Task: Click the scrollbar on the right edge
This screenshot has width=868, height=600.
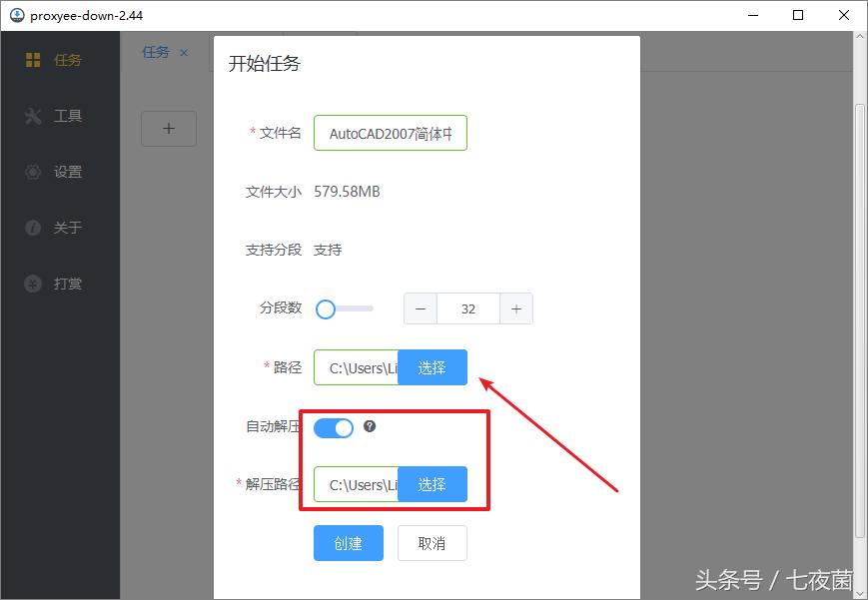Action: 861,300
